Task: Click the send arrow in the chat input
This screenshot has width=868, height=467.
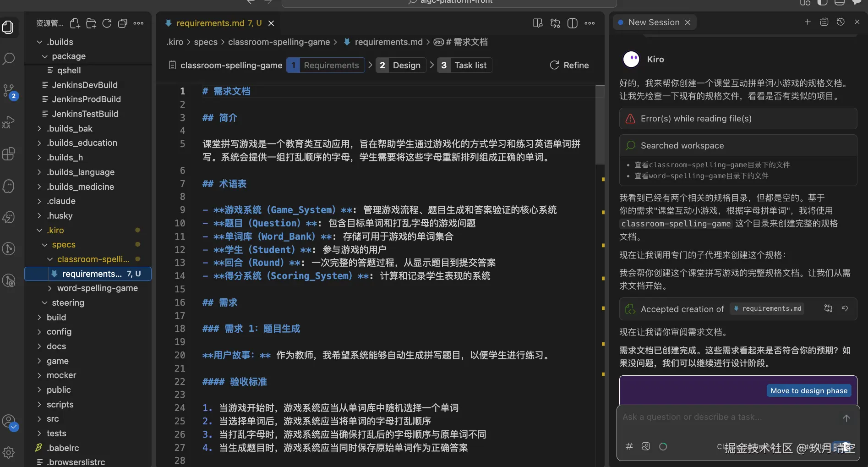Action: [846, 418]
